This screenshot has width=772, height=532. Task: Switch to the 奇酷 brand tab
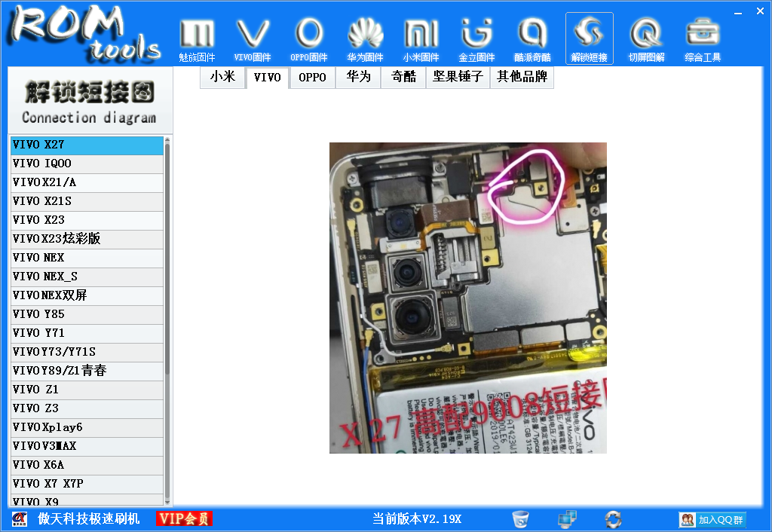click(x=403, y=78)
